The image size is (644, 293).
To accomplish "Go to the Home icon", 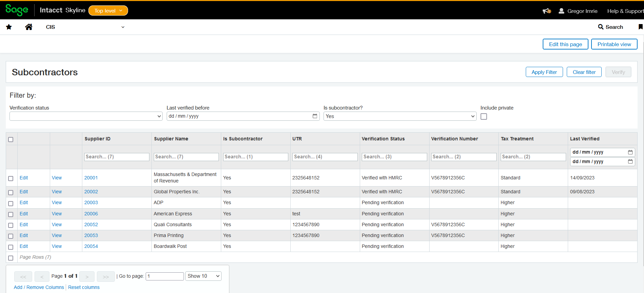I will [29, 27].
